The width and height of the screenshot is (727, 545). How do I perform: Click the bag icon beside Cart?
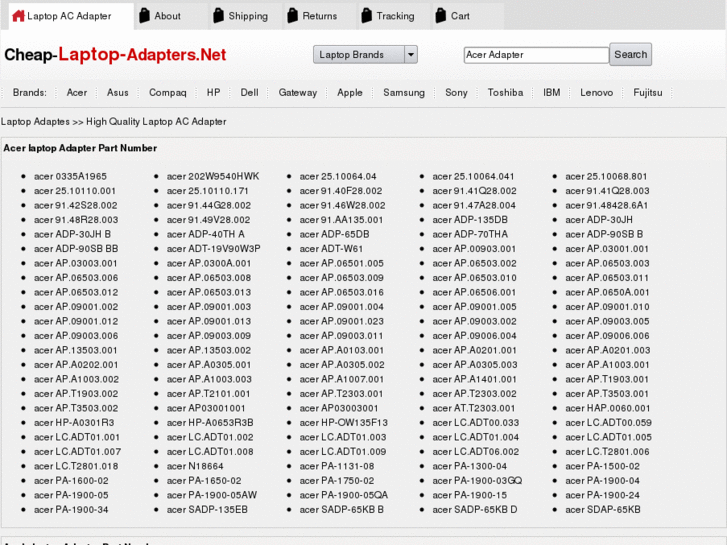(440, 16)
